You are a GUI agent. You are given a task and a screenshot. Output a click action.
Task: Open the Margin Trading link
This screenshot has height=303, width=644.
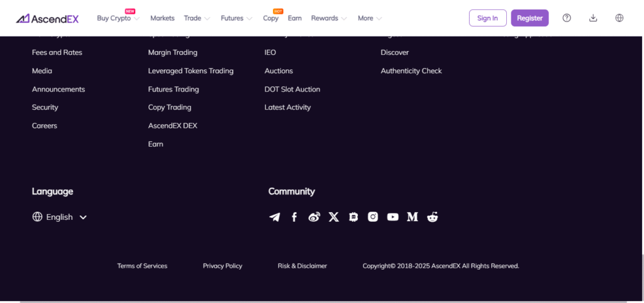coord(173,53)
